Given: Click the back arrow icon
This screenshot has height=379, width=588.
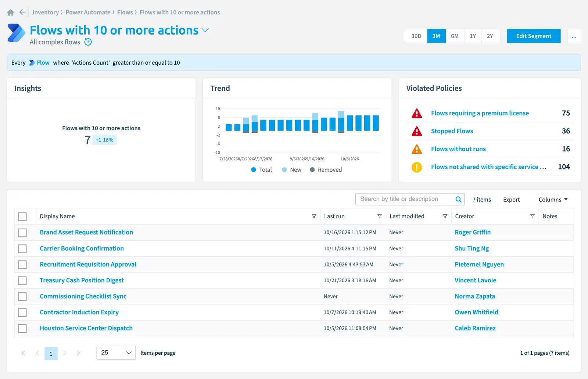Looking at the screenshot, I should (x=22, y=12).
